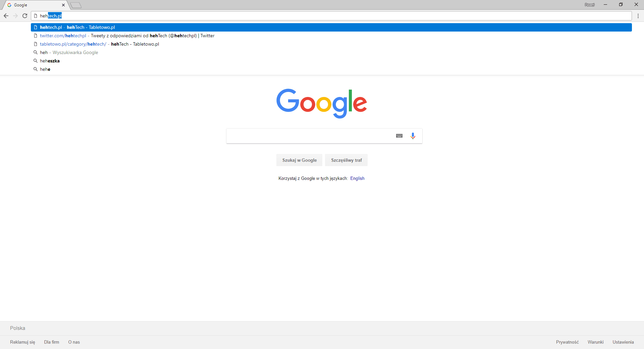Close the Google tab
Screen dimensions: 644x349
[63, 5]
